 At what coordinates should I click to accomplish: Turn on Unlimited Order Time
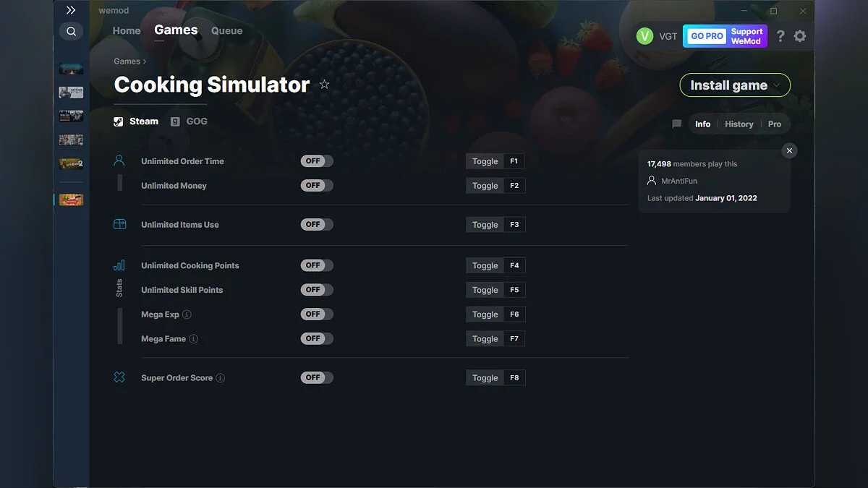pos(316,160)
